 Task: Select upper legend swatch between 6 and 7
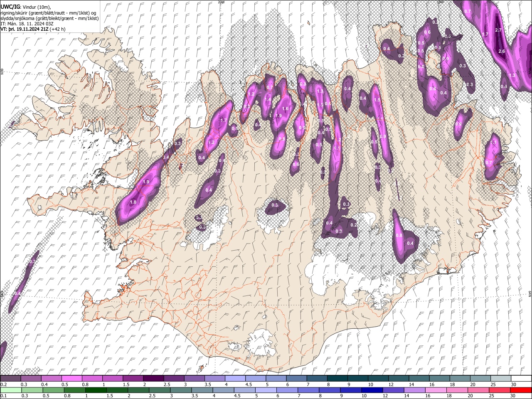[x=296, y=379]
